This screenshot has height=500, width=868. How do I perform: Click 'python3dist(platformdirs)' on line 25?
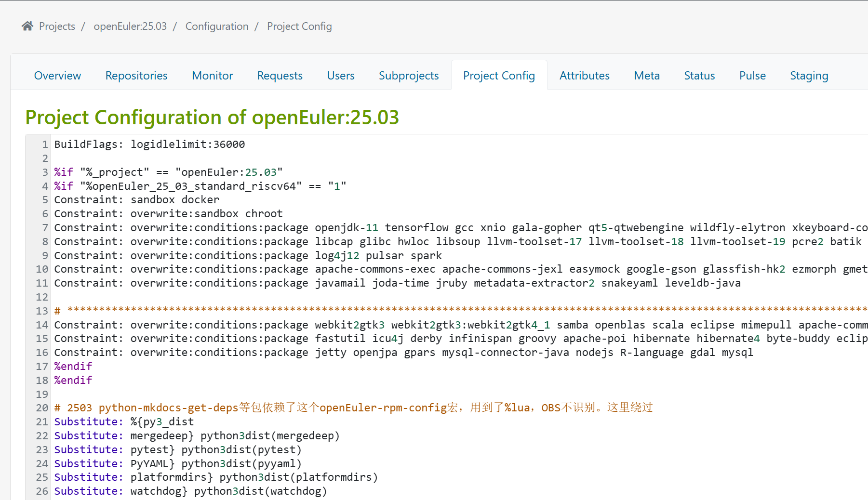coord(299,477)
